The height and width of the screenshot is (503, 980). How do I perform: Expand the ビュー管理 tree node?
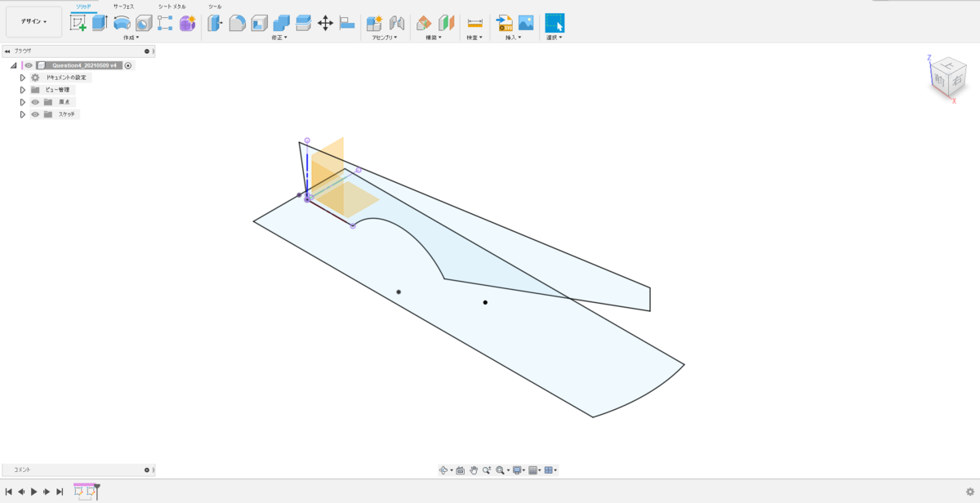23,90
